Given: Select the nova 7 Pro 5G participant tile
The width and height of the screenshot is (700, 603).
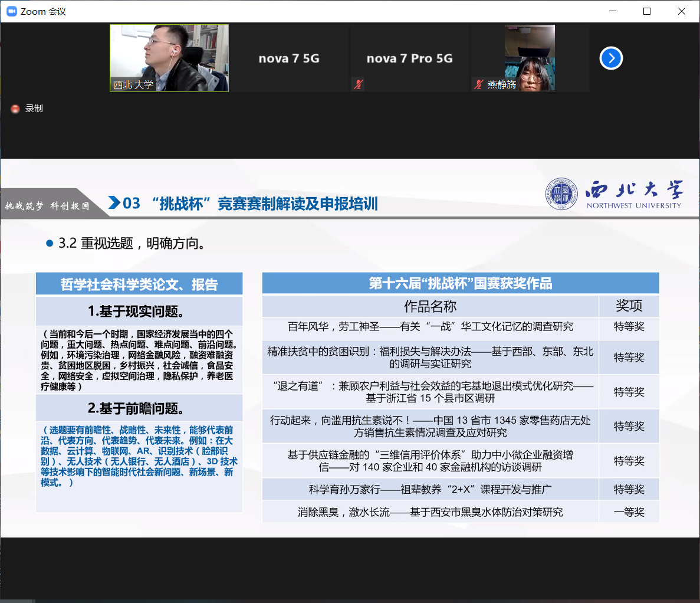Looking at the screenshot, I should pos(409,58).
